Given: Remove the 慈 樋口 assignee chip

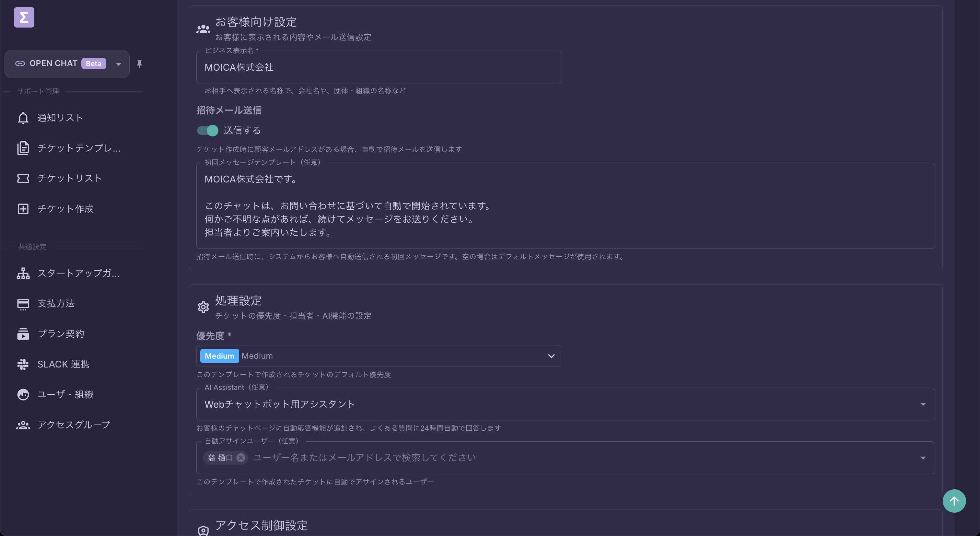Looking at the screenshot, I should pyautogui.click(x=241, y=458).
